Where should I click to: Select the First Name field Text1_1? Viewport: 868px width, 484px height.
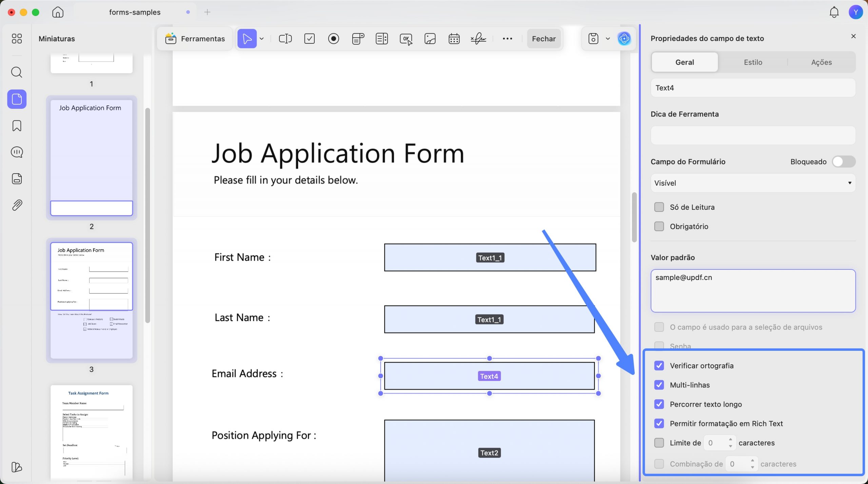pyautogui.click(x=490, y=258)
